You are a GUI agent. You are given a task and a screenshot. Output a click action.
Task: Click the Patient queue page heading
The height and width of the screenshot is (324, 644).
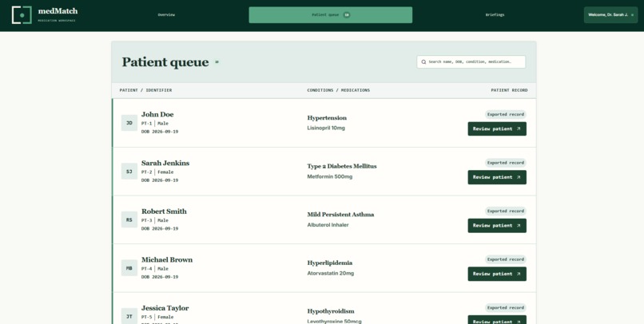click(x=165, y=62)
